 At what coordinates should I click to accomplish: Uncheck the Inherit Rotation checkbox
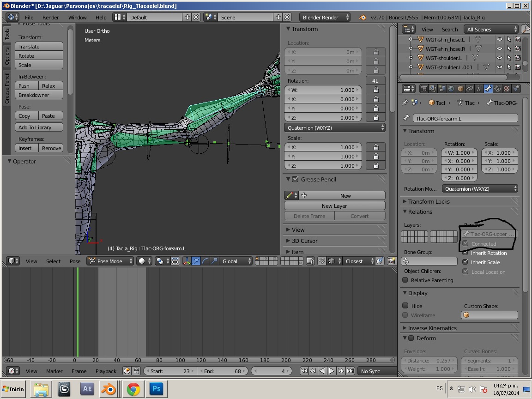coord(465,253)
